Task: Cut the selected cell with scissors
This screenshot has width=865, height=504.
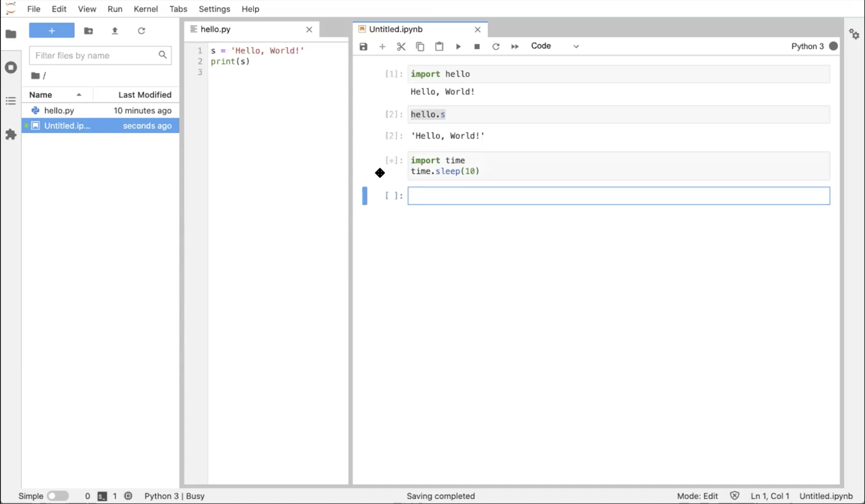Action: point(401,47)
